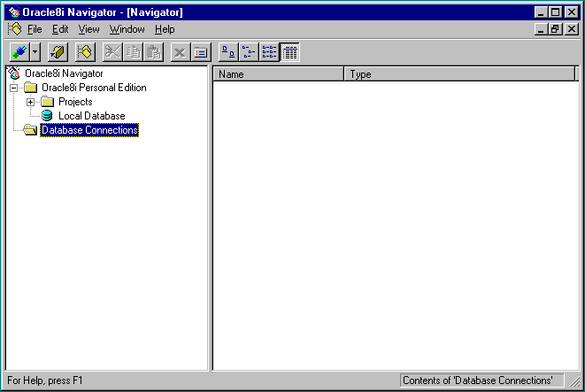The height and width of the screenshot is (392, 585).
Task: Select the Database Connections tree item
Action: 89,130
